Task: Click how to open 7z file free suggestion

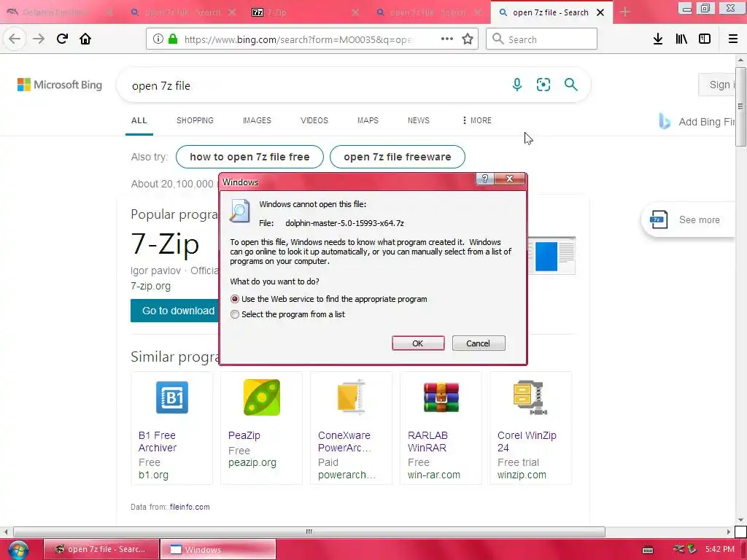Action: [249, 157]
